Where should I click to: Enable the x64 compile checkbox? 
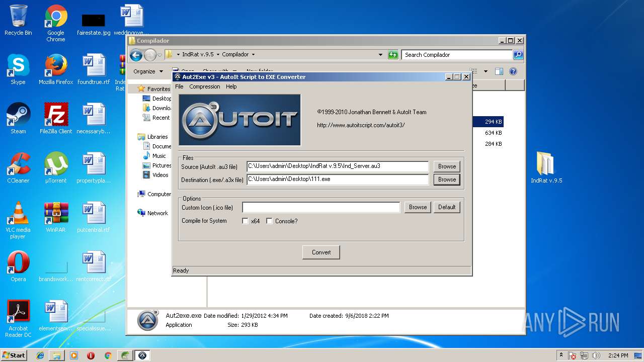point(246,221)
